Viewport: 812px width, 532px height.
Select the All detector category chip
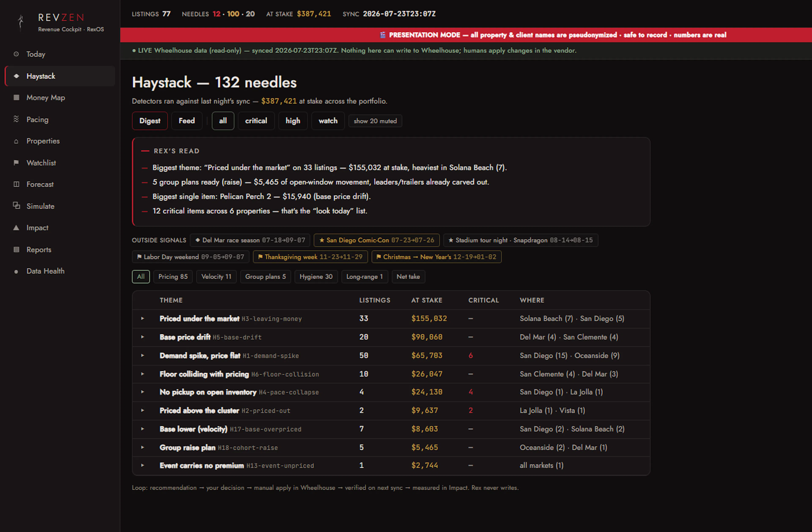[141, 277]
